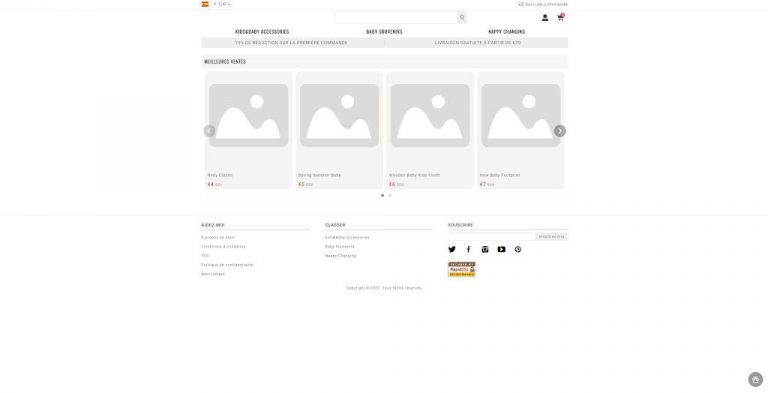The height and width of the screenshot is (393, 768).
Task: Click the newsletter email input field
Action: point(492,237)
